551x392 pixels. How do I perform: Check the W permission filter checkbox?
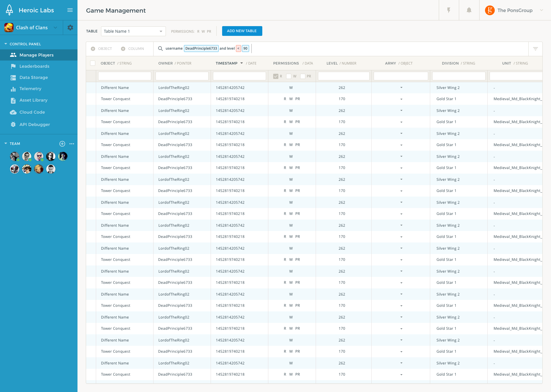(289, 76)
